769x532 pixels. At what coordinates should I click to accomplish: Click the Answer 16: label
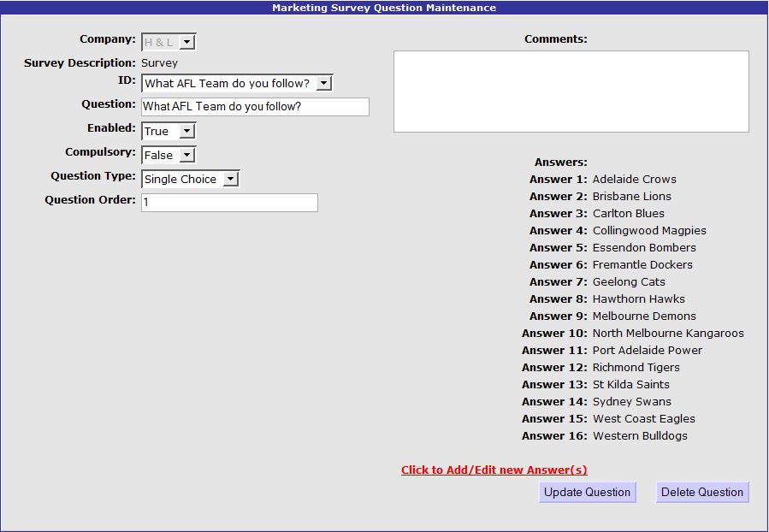pos(554,436)
